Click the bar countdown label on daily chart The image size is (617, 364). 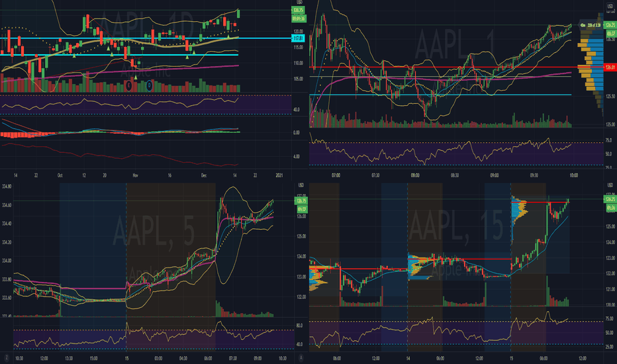tap(298, 18)
